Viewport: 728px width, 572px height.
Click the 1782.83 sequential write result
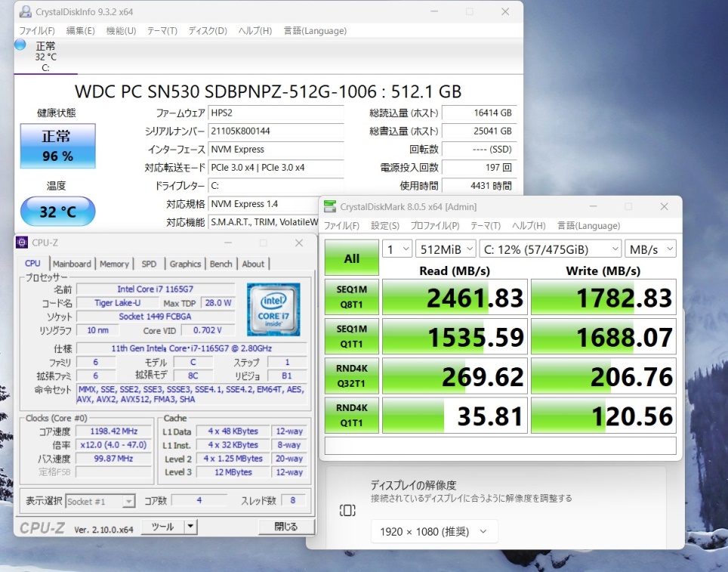[x=603, y=298]
